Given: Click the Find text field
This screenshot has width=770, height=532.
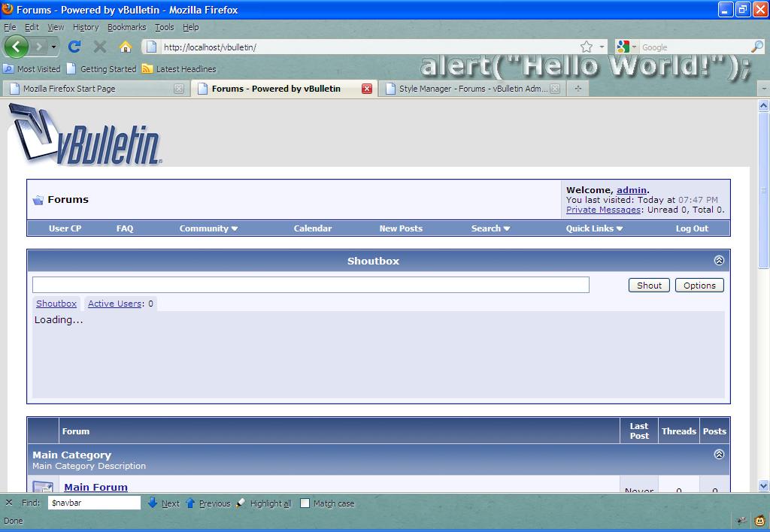Looking at the screenshot, I should pos(94,503).
